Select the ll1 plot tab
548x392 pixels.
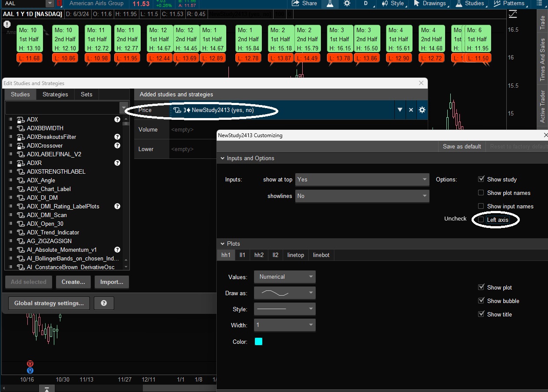[243, 255]
